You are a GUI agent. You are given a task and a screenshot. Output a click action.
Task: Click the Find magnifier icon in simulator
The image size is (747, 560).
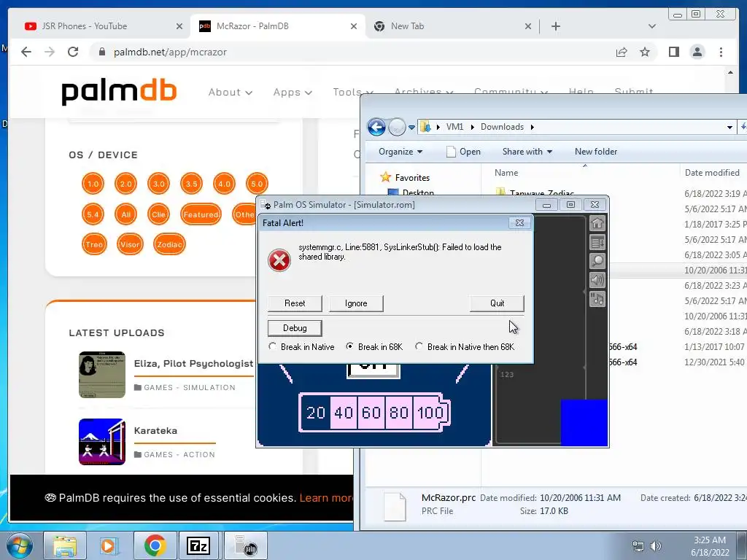pyautogui.click(x=597, y=261)
